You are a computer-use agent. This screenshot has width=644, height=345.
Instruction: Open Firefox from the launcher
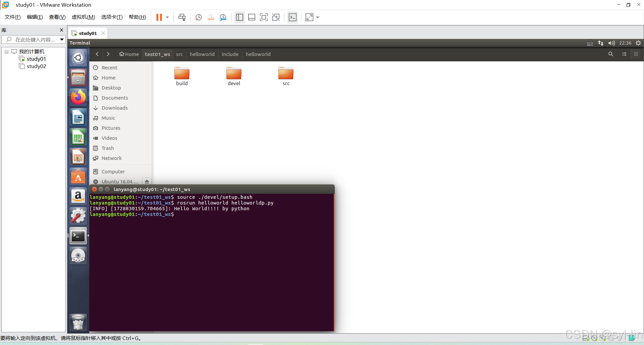coord(78,97)
